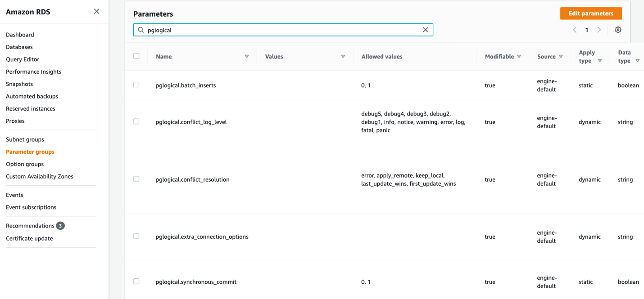The width and height of the screenshot is (644, 299).
Task: Clear the pglogical search text
Action: (x=425, y=30)
